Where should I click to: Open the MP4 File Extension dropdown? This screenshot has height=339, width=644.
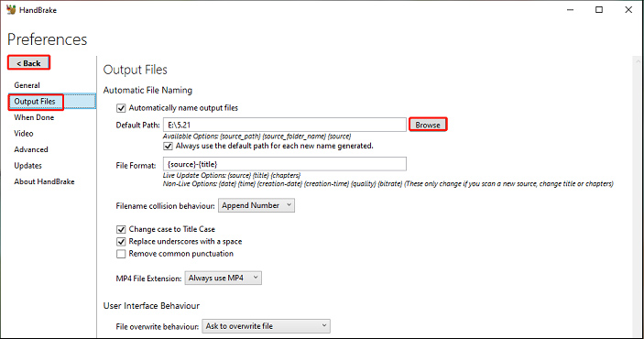click(x=223, y=278)
